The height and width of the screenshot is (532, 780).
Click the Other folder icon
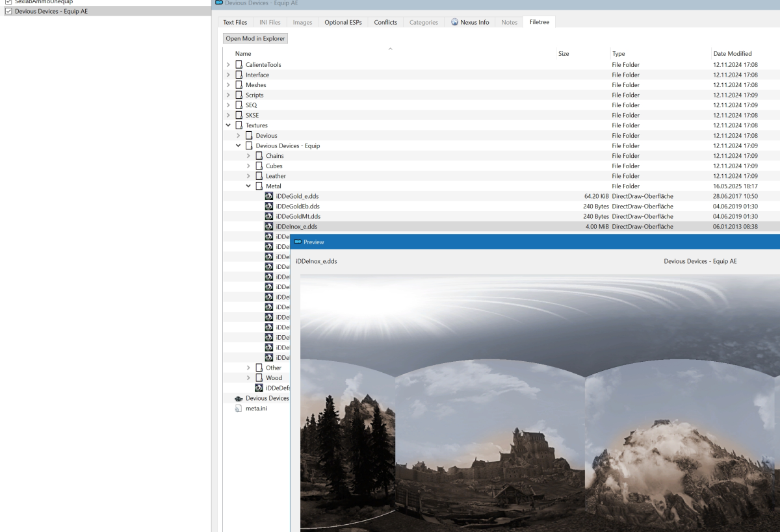tap(259, 368)
